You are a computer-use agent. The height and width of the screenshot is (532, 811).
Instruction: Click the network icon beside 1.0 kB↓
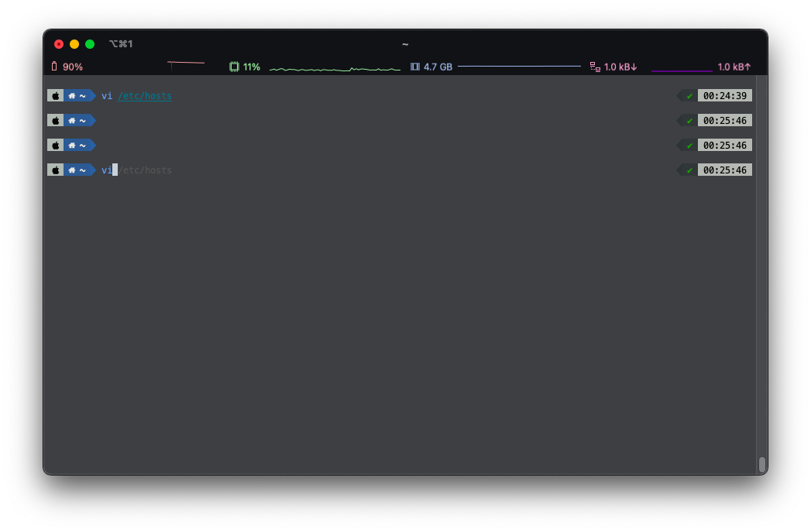point(596,67)
